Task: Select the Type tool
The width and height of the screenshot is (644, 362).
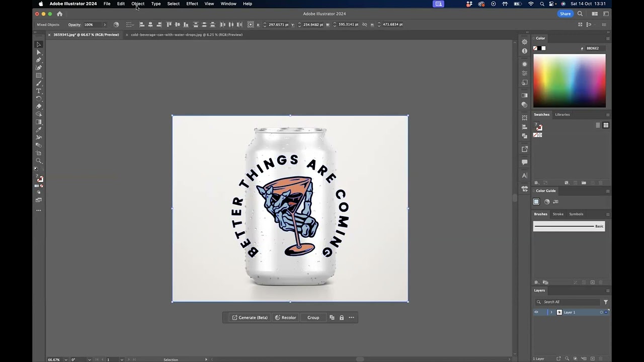Action: click(39, 91)
